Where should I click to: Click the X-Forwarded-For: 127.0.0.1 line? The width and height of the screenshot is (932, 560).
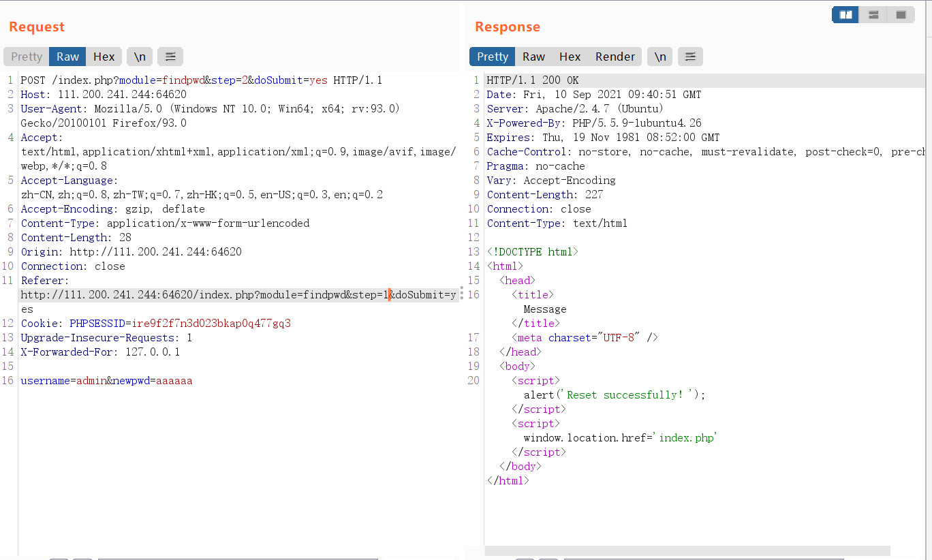coord(100,352)
